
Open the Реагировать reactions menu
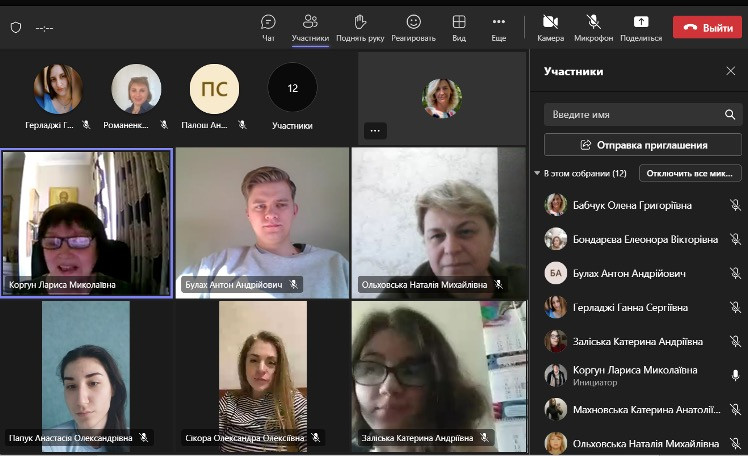click(414, 28)
